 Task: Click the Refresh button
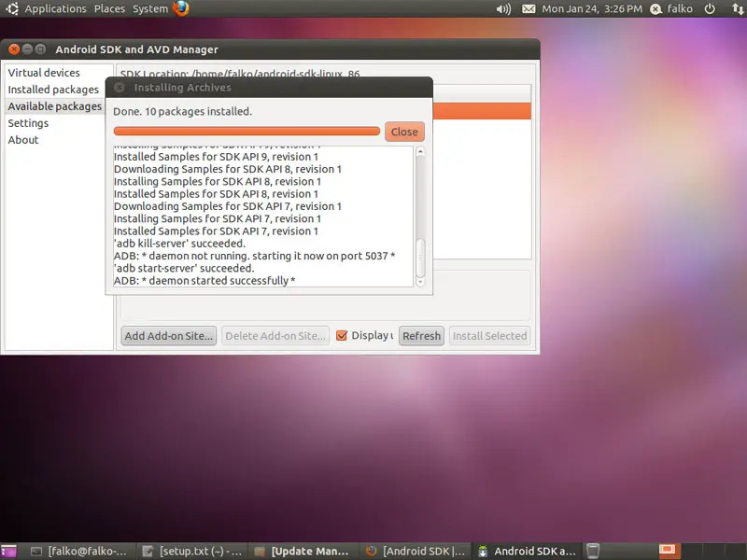[x=422, y=336]
